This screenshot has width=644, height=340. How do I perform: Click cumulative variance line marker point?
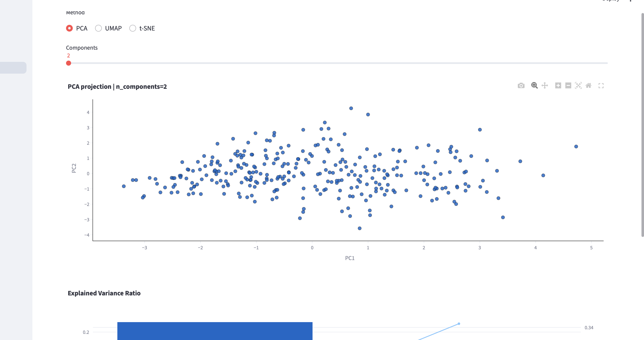coord(459,324)
